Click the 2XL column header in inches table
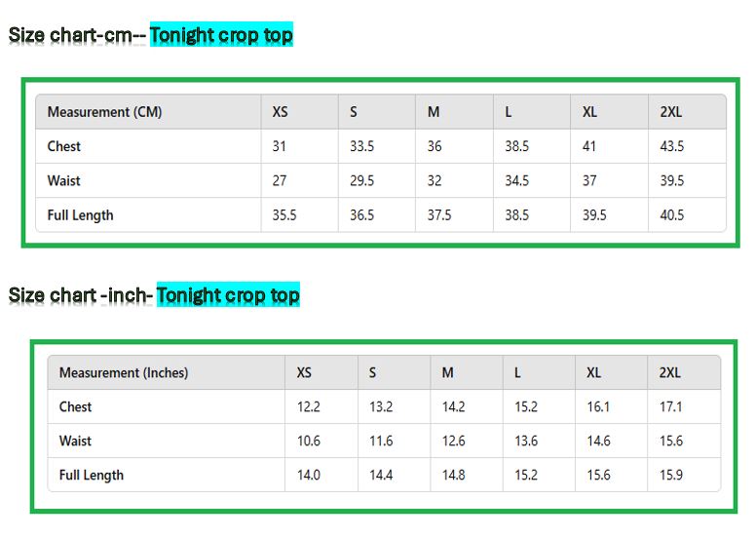This screenshot has height=538, width=756. (x=670, y=372)
